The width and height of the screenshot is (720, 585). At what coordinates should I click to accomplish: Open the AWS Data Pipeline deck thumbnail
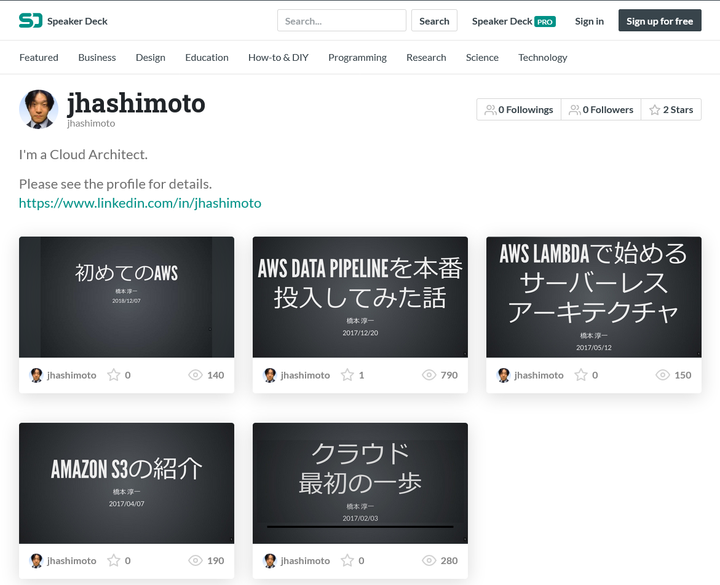tap(360, 297)
